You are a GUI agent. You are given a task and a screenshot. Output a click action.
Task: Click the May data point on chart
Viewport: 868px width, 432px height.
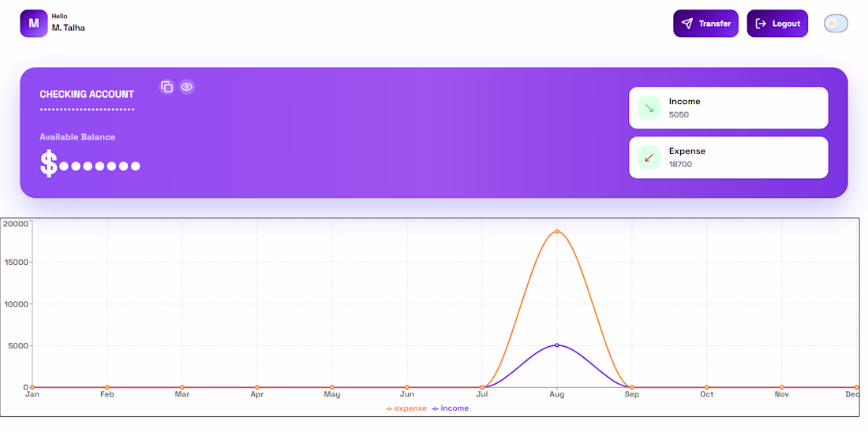point(332,387)
